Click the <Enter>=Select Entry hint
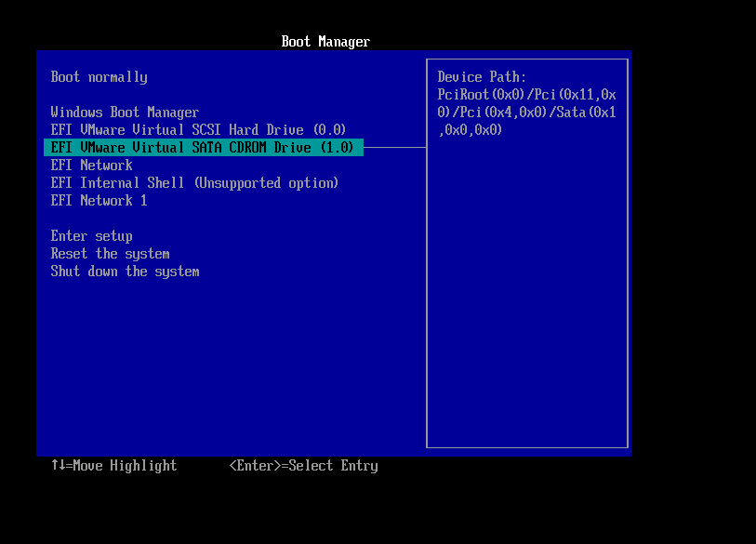Image resolution: width=756 pixels, height=544 pixels. point(303,466)
